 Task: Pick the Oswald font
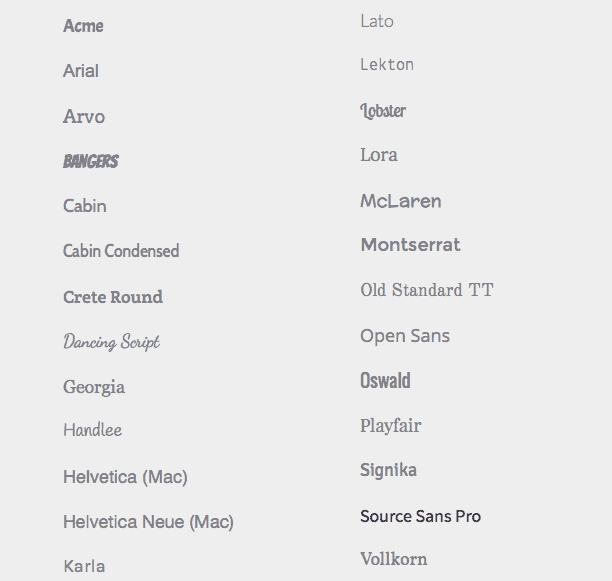385,381
